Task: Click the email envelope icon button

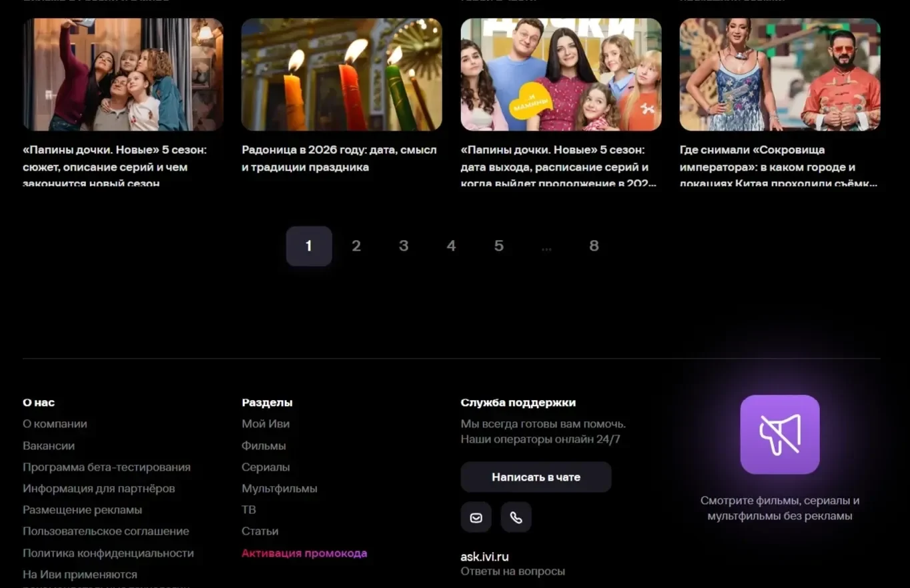Action: (476, 517)
